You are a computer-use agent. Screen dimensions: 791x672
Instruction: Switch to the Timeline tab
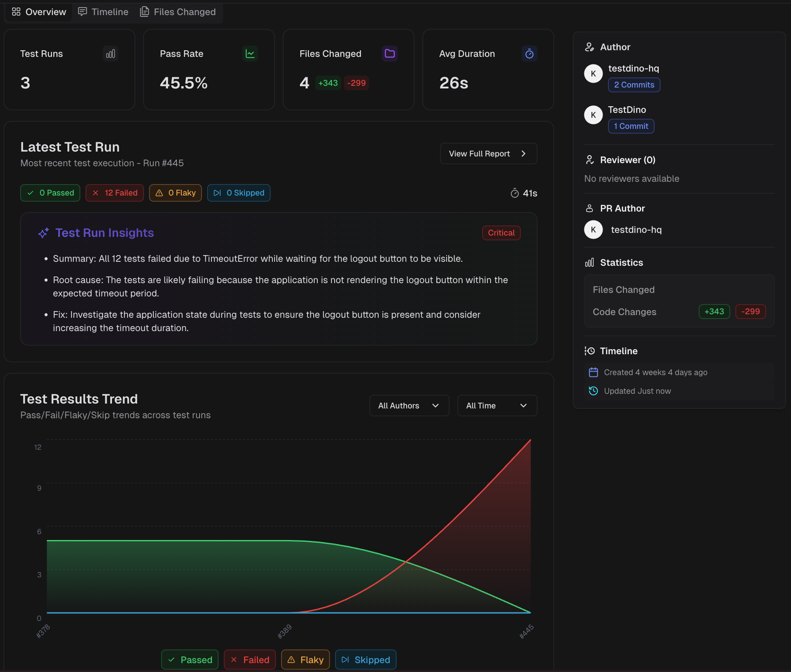tap(103, 12)
